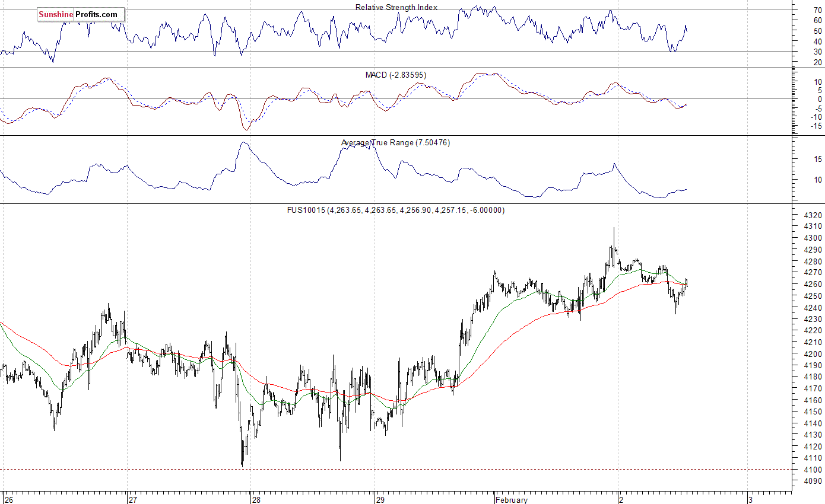This screenshot has width=825, height=504.
Task: Click the 29 date label on time axis
Action: (x=381, y=499)
